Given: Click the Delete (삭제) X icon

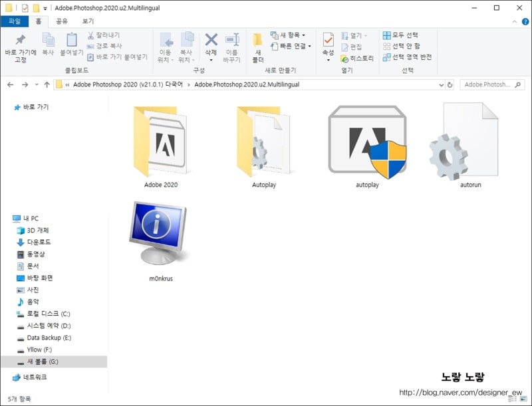Looking at the screenshot, I should pyautogui.click(x=211, y=40).
